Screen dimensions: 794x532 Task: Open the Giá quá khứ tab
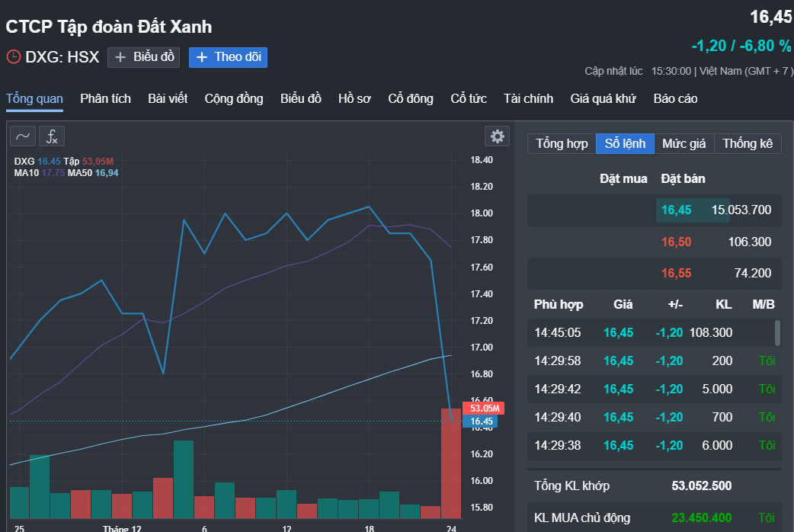pos(603,99)
